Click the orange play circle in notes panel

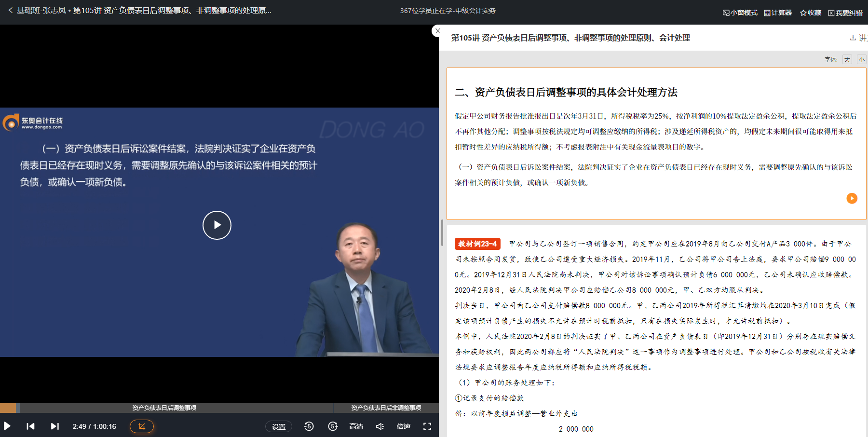(852, 198)
